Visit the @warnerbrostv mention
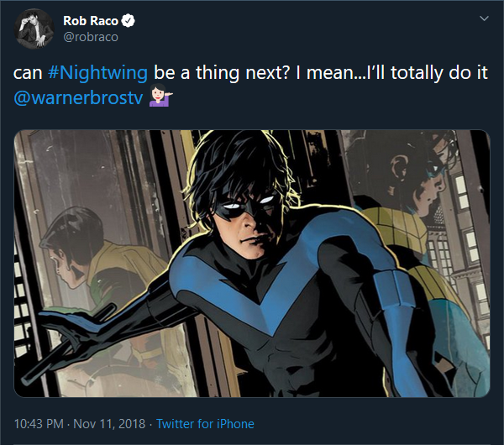This screenshot has height=445, width=504. tap(78, 97)
